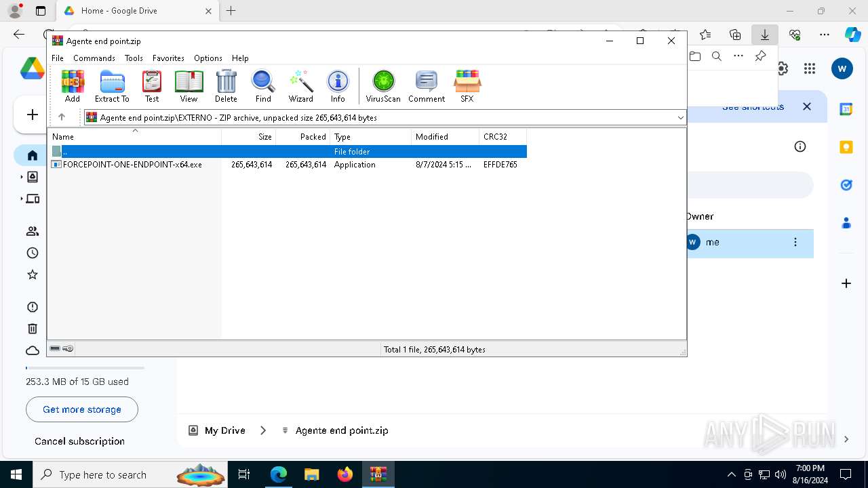Click the New plus button in Drive
The width and height of the screenshot is (868, 488).
[x=33, y=115]
